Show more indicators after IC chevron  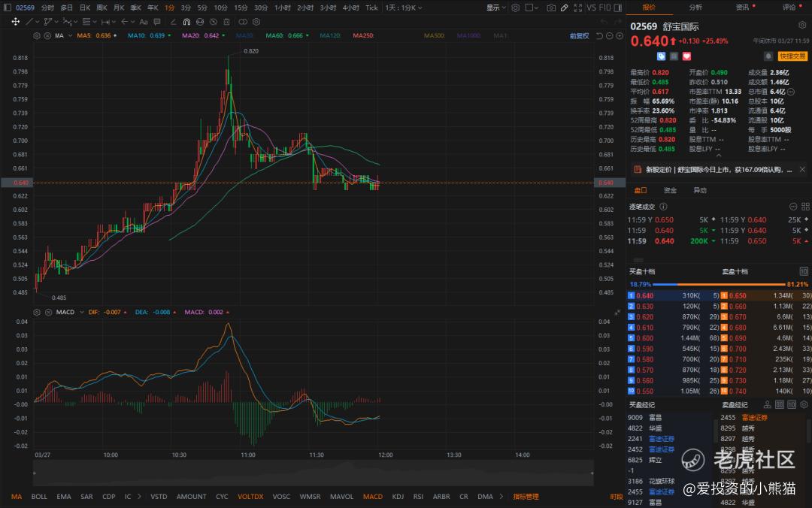pyautogui.click(x=139, y=497)
